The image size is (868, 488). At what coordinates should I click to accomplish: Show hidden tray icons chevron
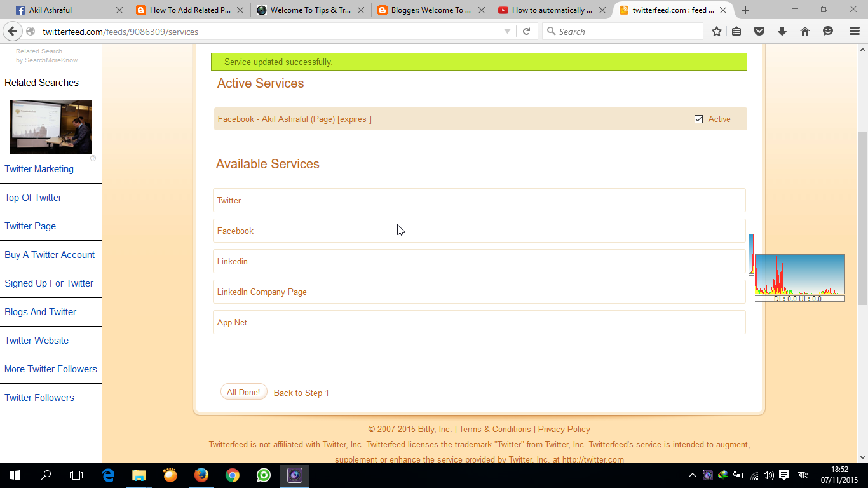click(693, 475)
